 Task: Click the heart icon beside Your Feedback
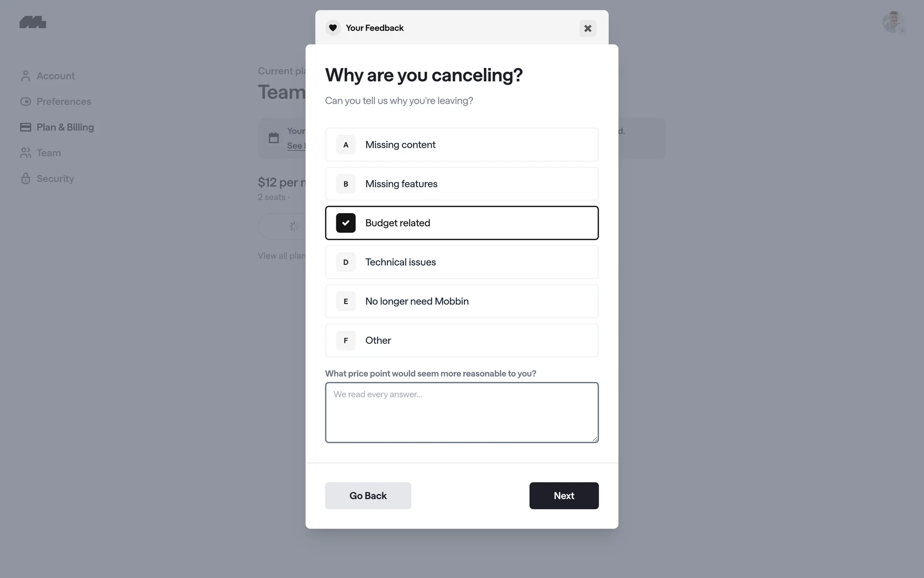point(333,28)
